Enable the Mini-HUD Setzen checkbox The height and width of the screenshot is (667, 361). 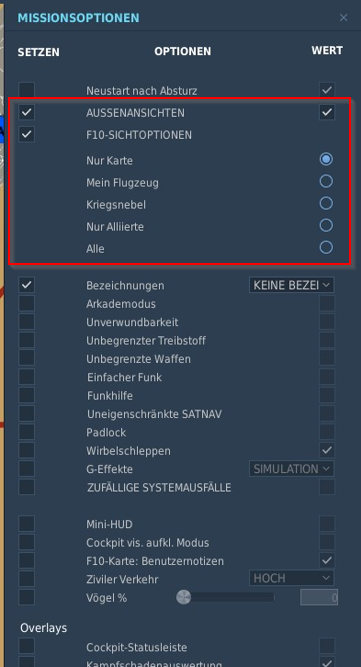coord(26,524)
